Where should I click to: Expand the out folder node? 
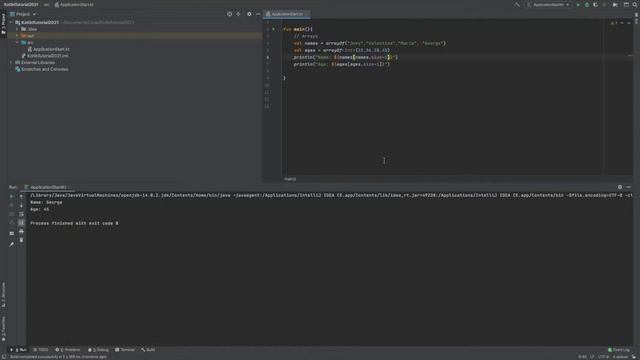pyautogui.click(x=17, y=36)
